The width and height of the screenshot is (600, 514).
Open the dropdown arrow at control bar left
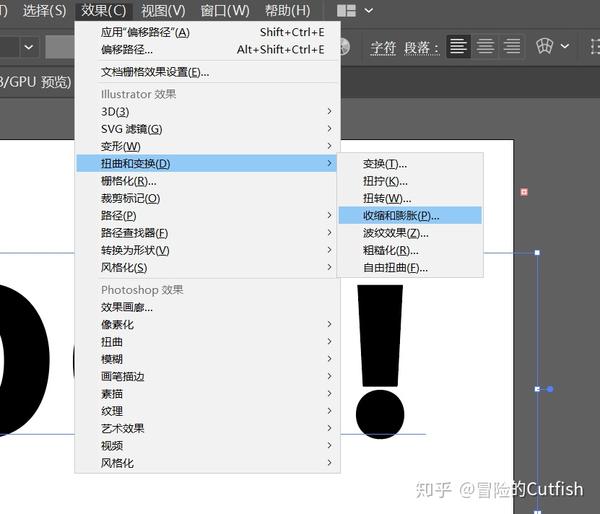click(x=29, y=47)
